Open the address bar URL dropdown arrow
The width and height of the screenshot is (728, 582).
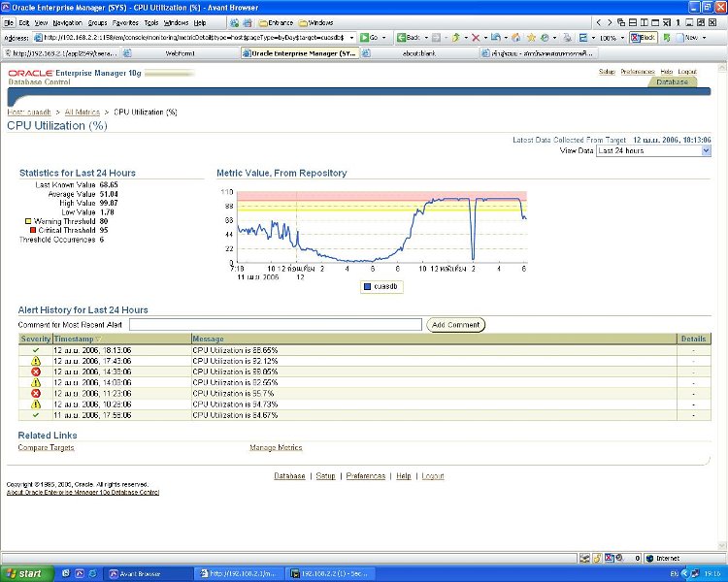(352, 38)
